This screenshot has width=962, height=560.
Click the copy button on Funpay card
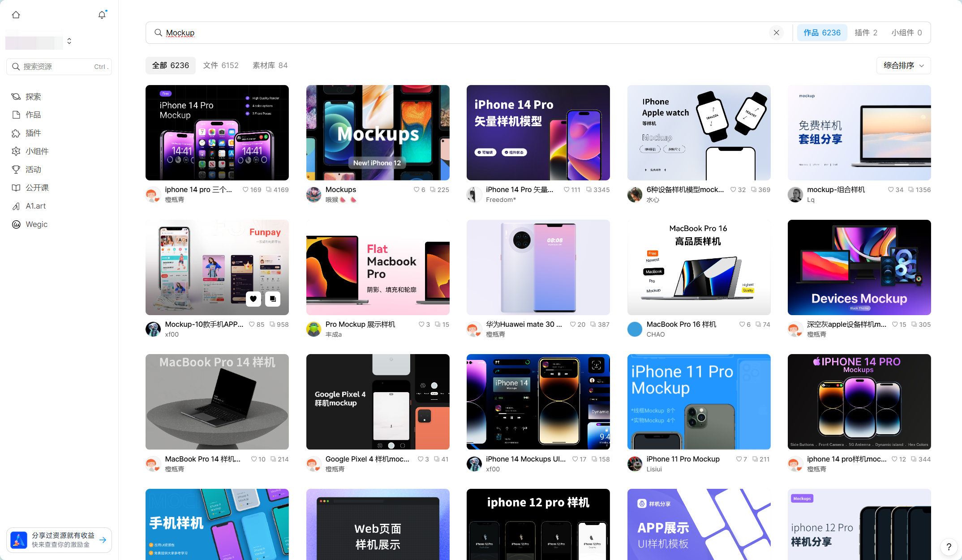[273, 299]
